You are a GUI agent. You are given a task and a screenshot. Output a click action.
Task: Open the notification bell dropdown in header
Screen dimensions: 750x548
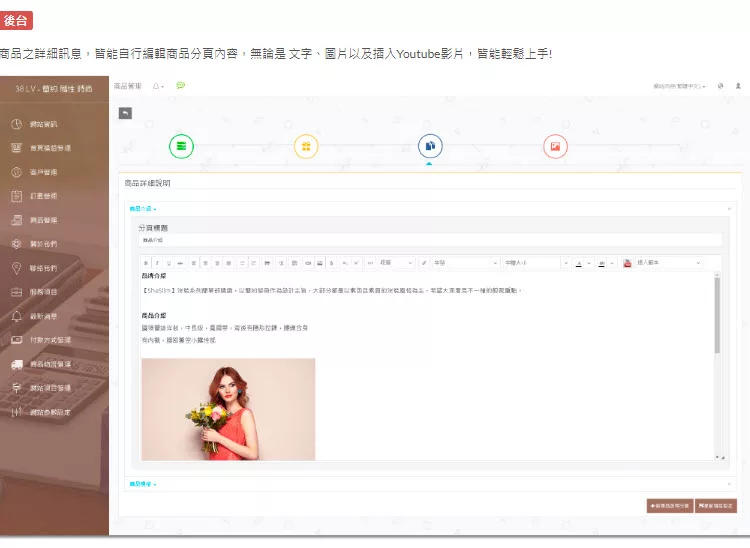[158, 86]
